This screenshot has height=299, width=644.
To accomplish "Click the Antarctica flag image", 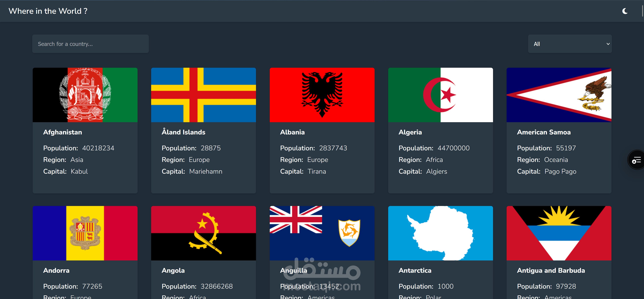I will tap(441, 233).
